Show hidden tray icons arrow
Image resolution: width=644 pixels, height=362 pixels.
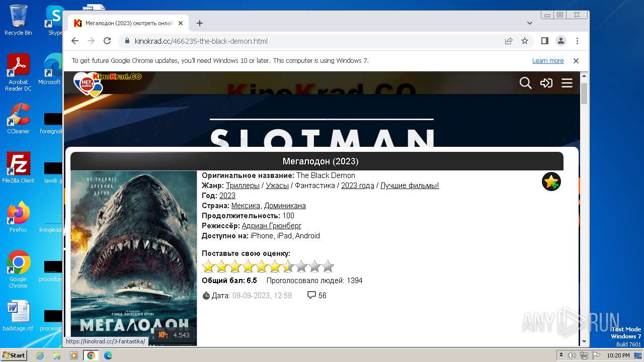pos(561,355)
